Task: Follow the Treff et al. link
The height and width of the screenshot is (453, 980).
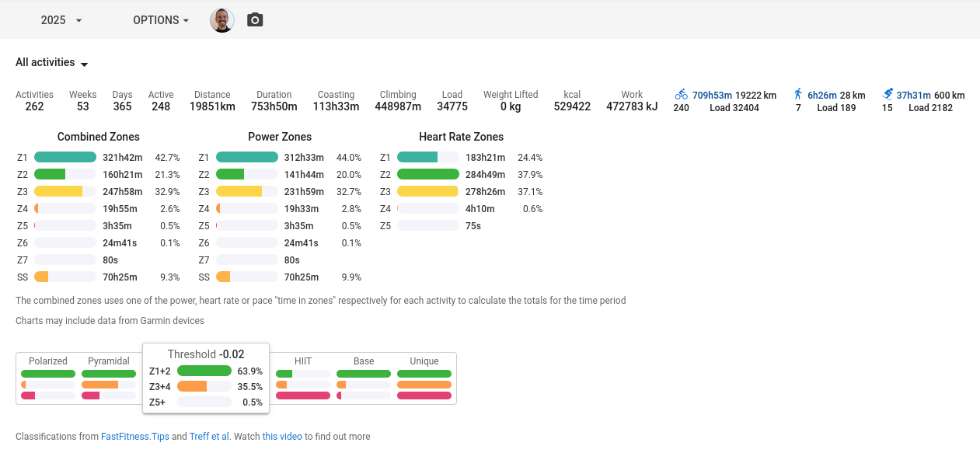Action: (209, 437)
